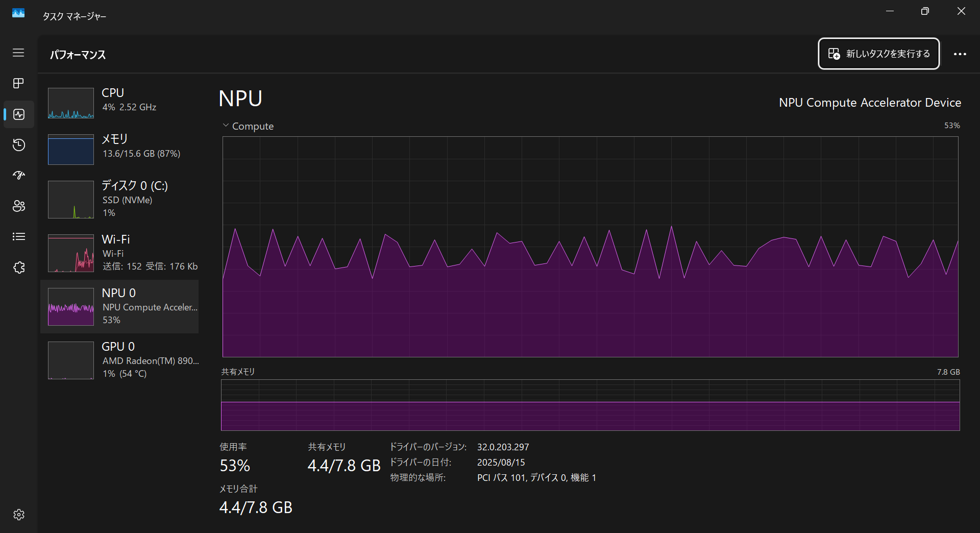Click the 使用率 53% value
This screenshot has height=533, width=980.
tap(235, 466)
